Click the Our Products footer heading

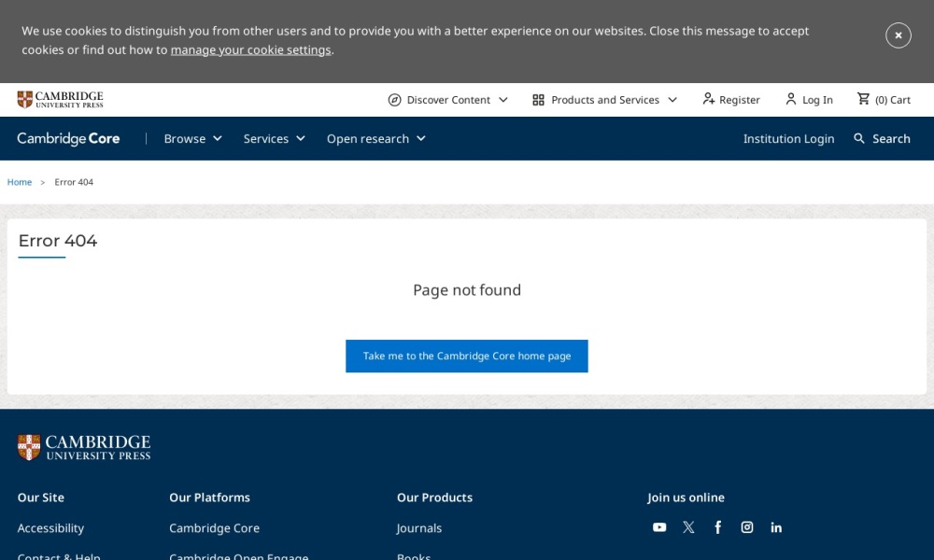(435, 497)
